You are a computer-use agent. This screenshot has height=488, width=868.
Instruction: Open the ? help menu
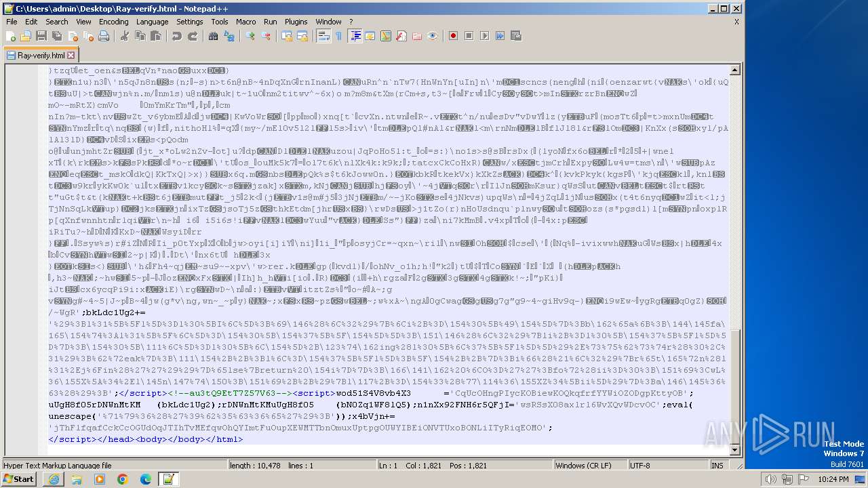click(351, 22)
